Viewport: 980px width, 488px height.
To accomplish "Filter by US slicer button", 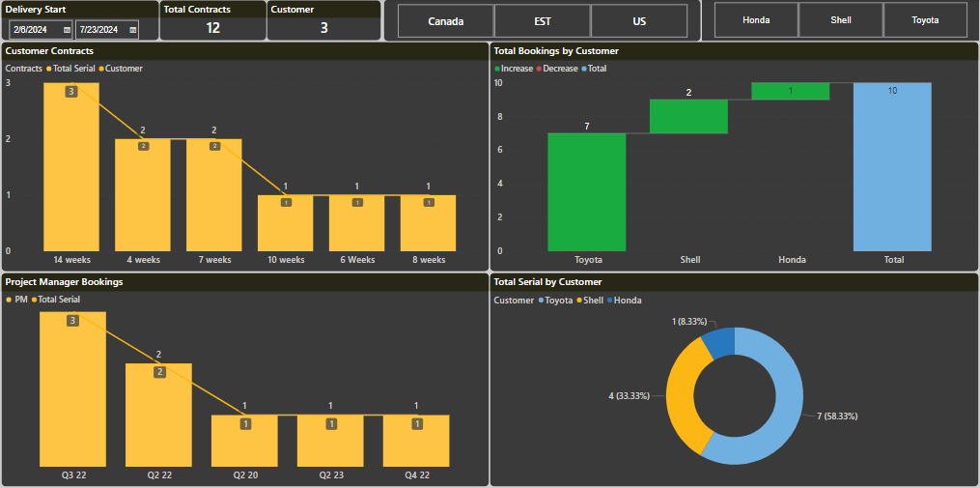I will [639, 21].
